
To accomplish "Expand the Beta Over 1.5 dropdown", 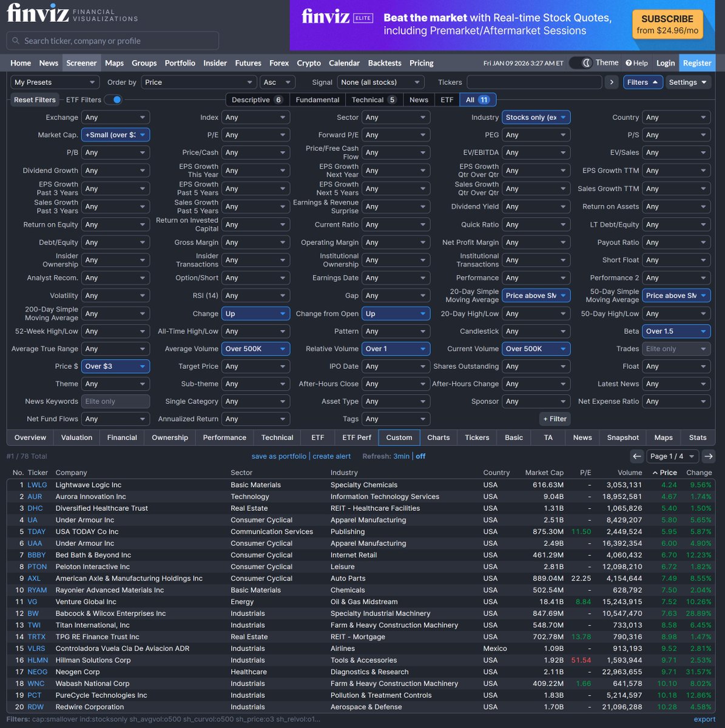I will click(x=676, y=331).
